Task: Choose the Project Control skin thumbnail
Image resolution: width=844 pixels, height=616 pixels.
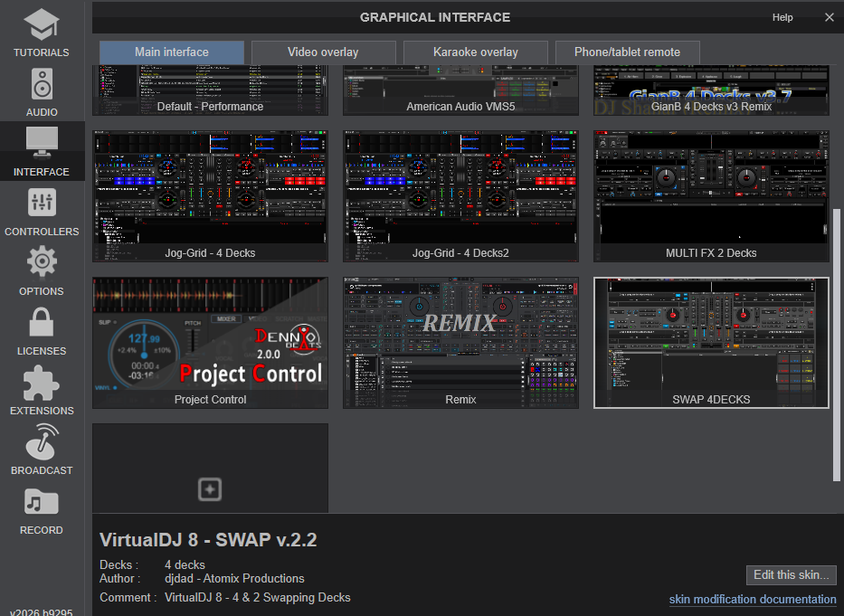Action: 210,343
